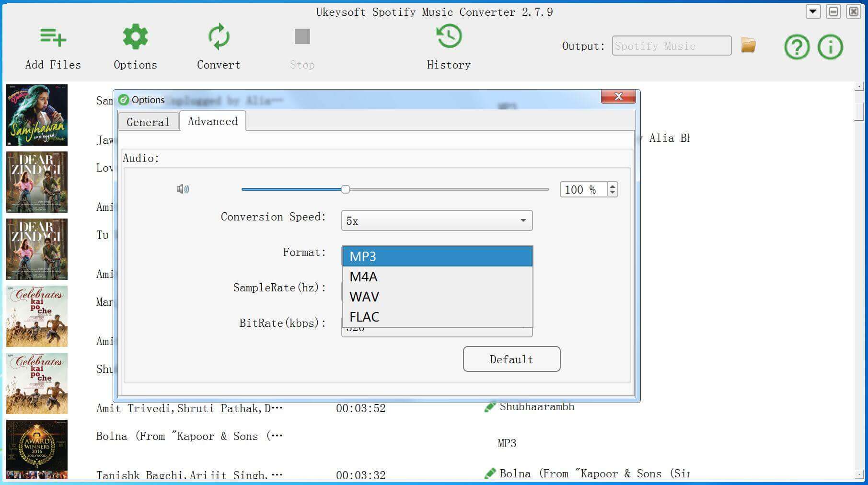Close the Options dialog
Image resolution: width=868 pixels, height=485 pixels.
click(x=618, y=96)
